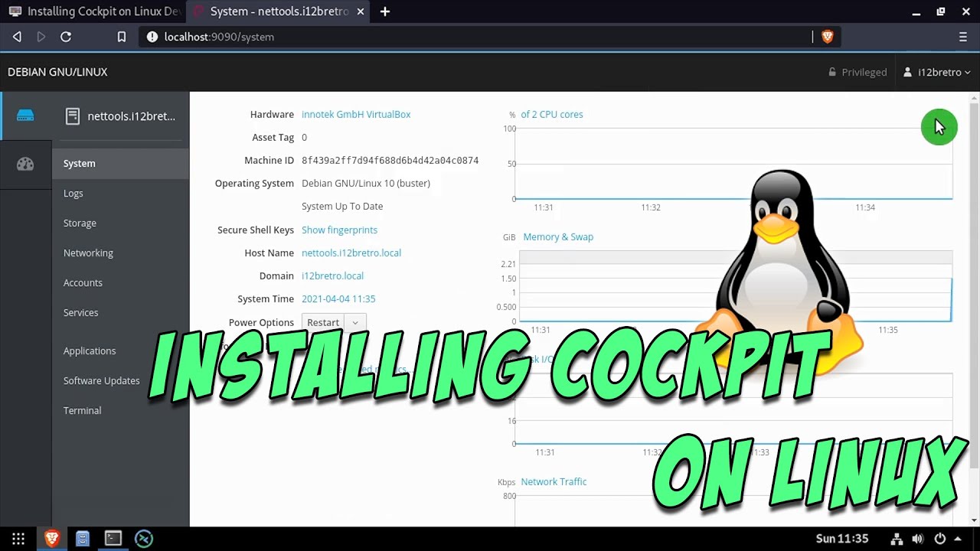Open the Storage sidebar item
The image size is (980, 551).
pos(120,223)
